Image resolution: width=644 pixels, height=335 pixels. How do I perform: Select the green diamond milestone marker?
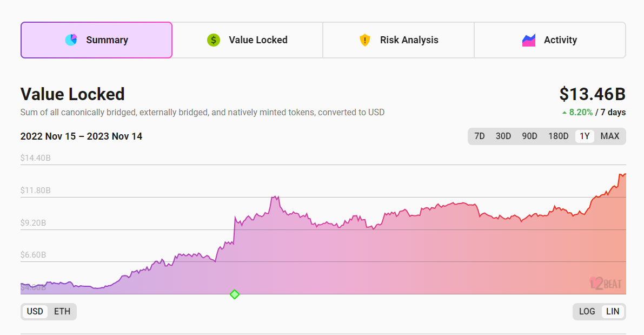click(234, 294)
